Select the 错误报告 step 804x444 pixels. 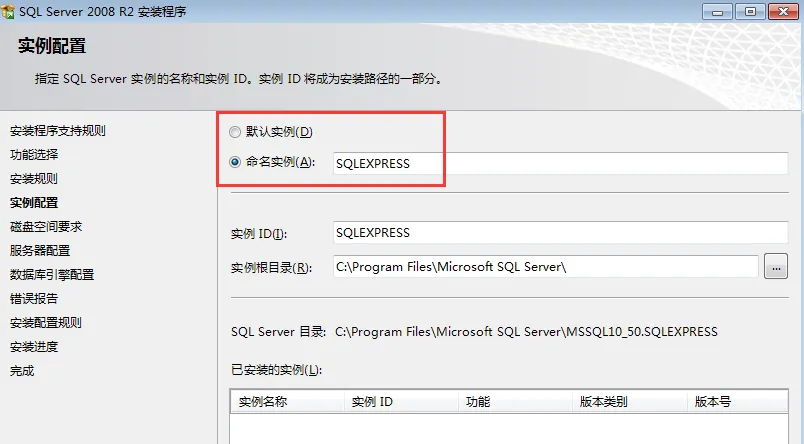34,298
